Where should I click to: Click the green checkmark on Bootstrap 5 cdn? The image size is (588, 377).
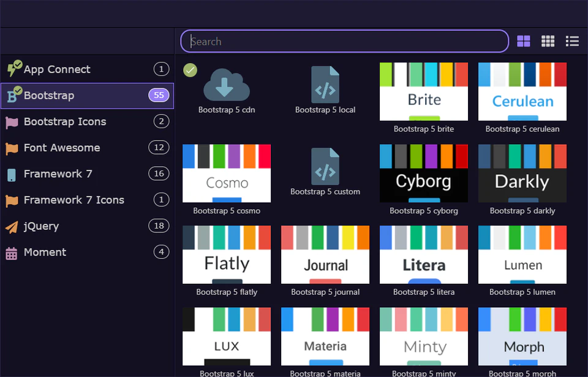coord(190,70)
